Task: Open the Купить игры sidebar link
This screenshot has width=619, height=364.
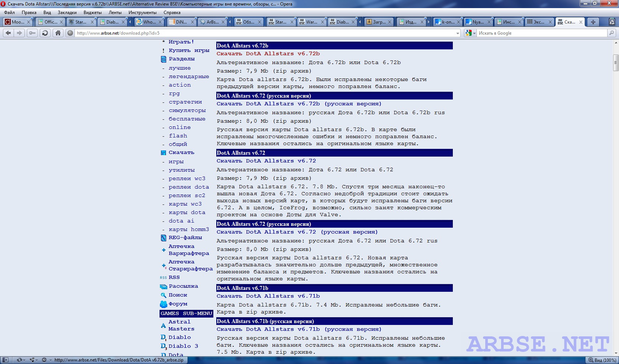Action: [x=189, y=50]
